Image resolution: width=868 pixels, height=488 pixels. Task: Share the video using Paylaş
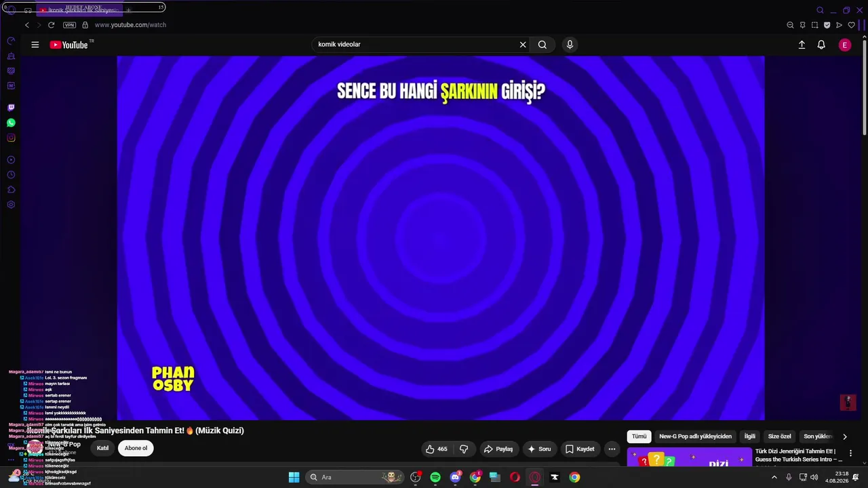(x=498, y=449)
